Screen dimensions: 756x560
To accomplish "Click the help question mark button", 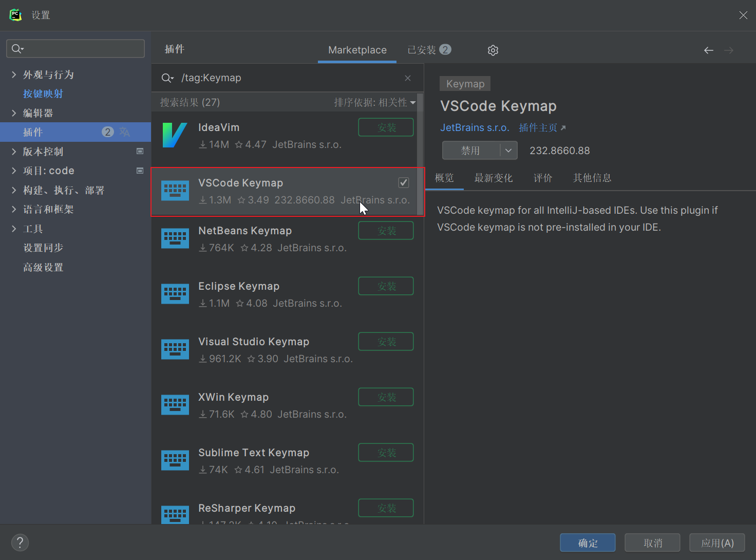I will (x=20, y=543).
